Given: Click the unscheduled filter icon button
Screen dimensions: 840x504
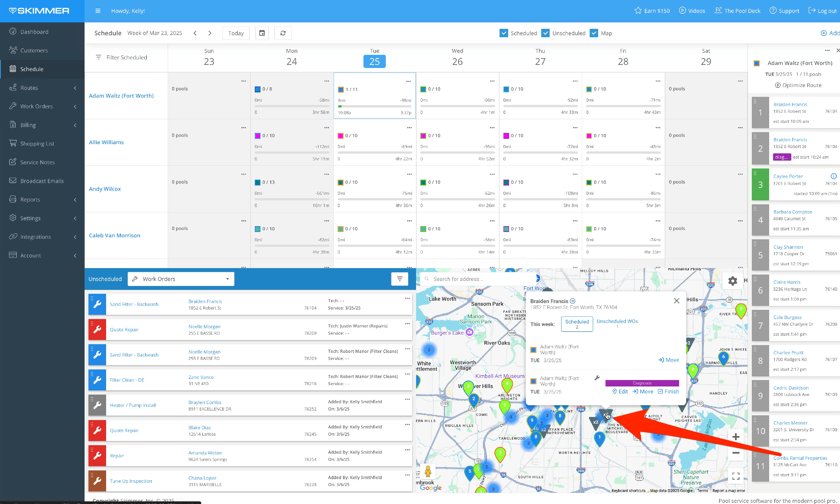Looking at the screenshot, I should (400, 279).
